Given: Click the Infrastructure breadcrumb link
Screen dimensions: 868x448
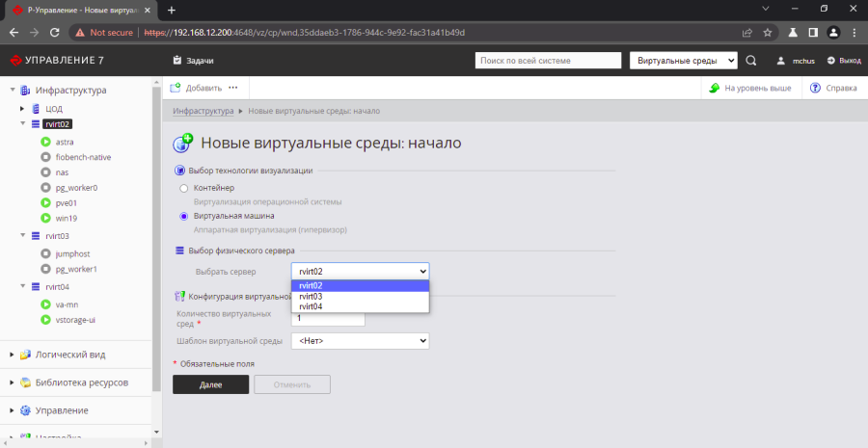Looking at the screenshot, I should coord(203,112).
